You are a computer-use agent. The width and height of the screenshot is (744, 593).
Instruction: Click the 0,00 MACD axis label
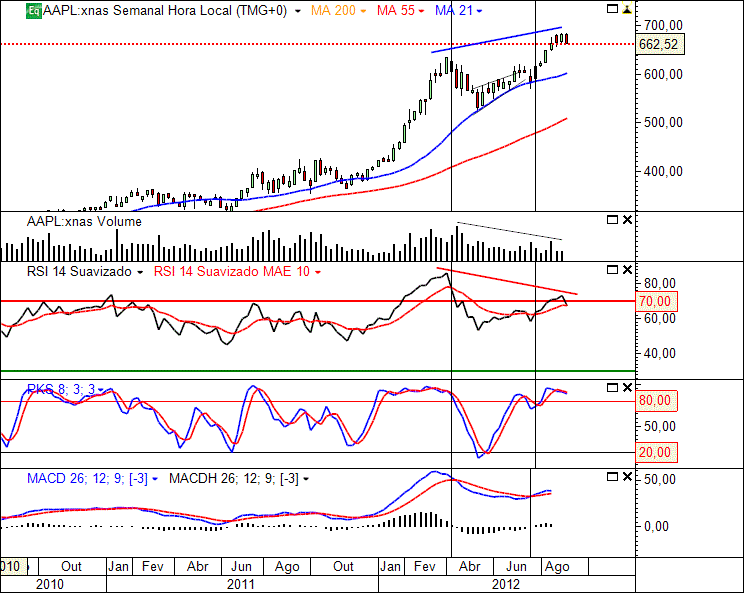pyautogui.click(x=656, y=526)
